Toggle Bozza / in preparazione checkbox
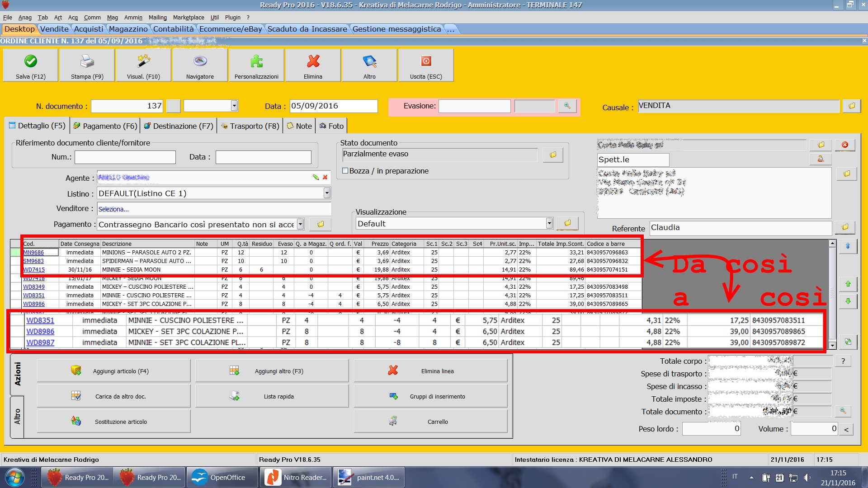The width and height of the screenshot is (868, 488). coord(345,171)
